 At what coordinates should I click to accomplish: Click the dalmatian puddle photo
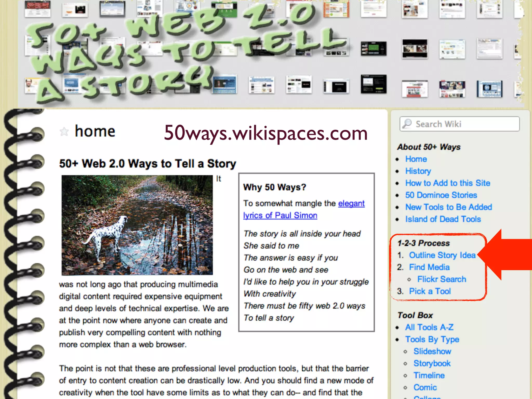click(137, 225)
